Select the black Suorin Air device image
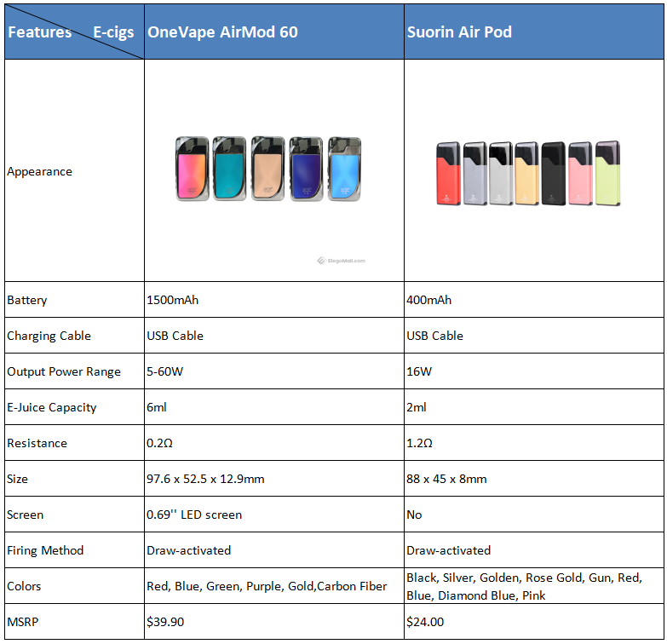The image size is (667, 644). tap(554, 174)
